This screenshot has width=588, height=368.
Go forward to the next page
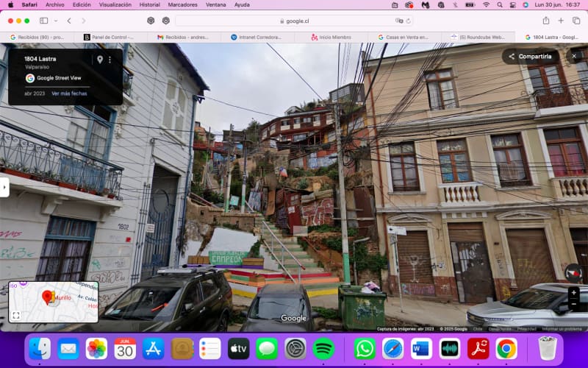click(x=84, y=21)
